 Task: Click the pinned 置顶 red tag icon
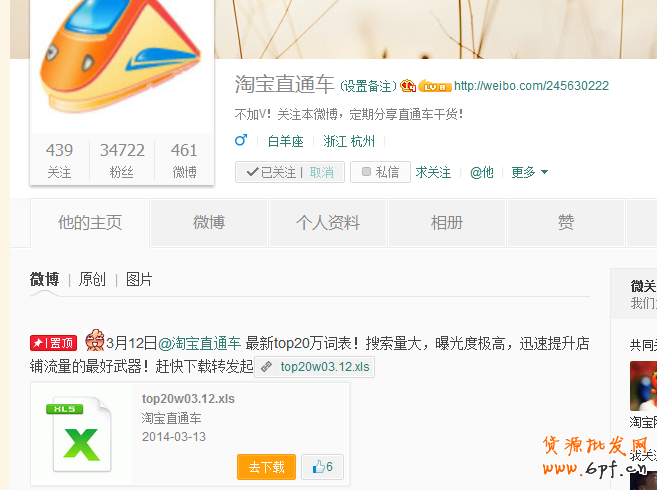click(53, 343)
